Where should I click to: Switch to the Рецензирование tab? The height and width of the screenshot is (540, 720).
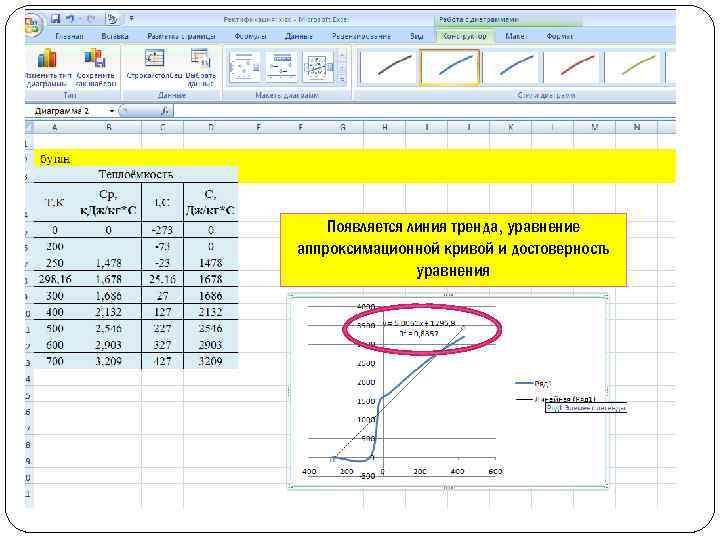click(x=361, y=36)
